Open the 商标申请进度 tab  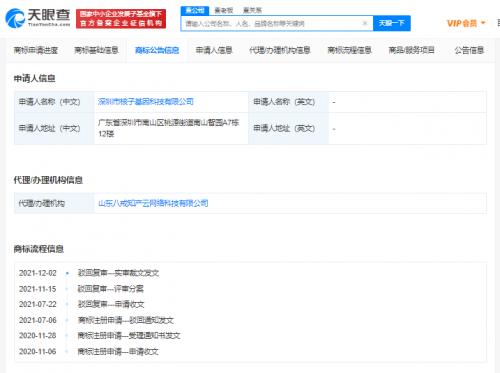tap(36, 50)
